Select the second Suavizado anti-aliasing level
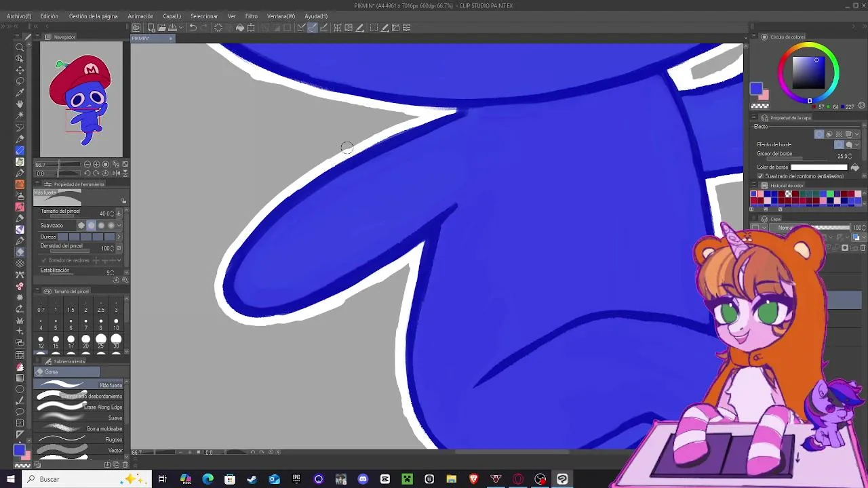868x488 pixels. [92, 226]
